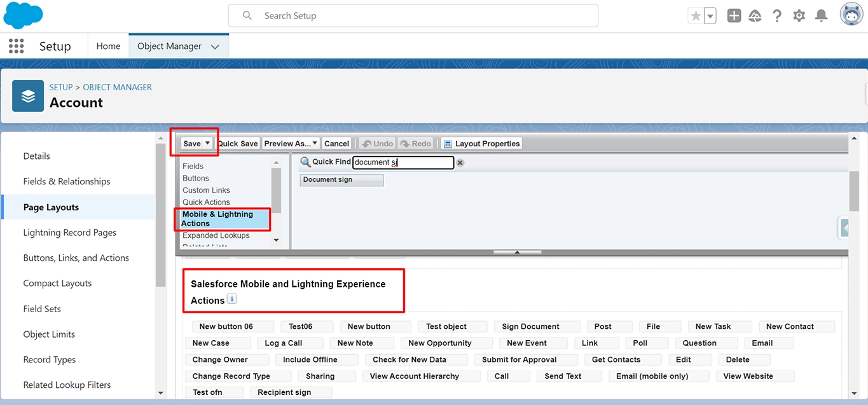This screenshot has height=405, width=868.
Task: Click the Quick Save button
Action: pyautogui.click(x=238, y=144)
